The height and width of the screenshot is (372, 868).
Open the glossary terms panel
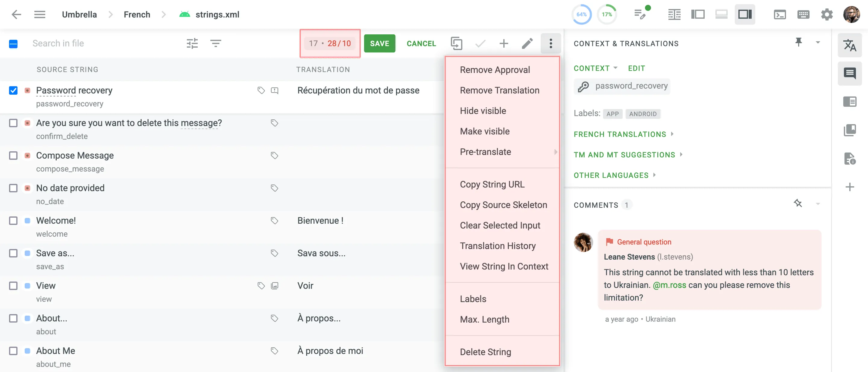click(850, 131)
